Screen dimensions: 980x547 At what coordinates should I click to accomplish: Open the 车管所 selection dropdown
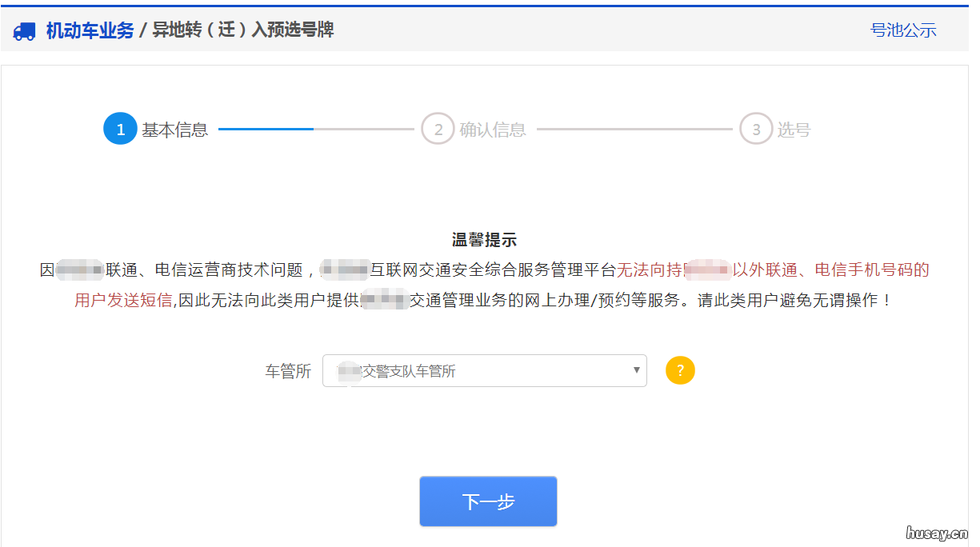pyautogui.click(x=484, y=370)
